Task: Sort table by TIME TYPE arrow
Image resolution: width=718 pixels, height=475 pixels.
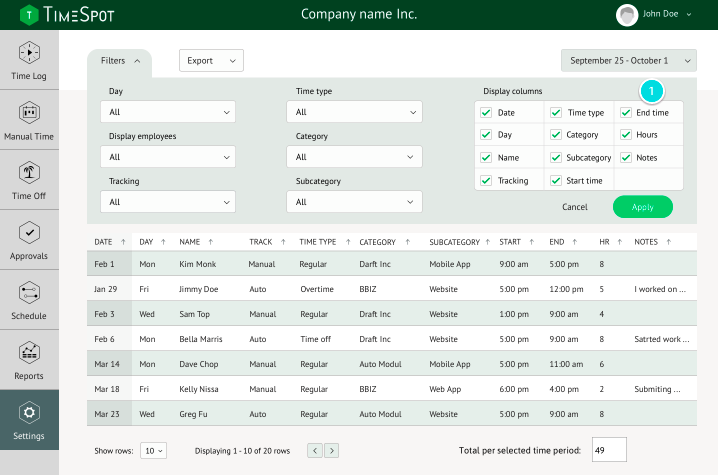Action: click(x=348, y=242)
